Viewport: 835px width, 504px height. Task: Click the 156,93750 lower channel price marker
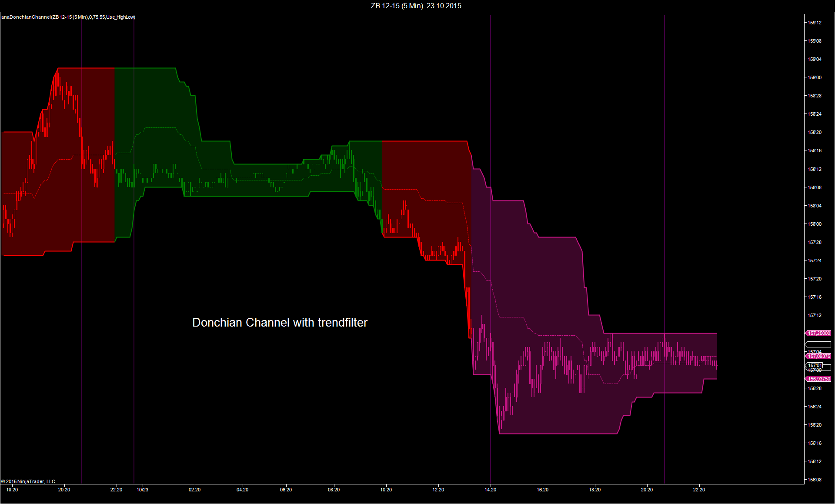click(x=818, y=379)
